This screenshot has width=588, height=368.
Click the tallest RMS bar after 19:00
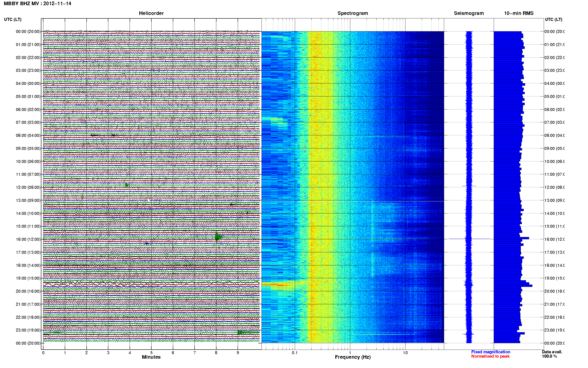tap(513, 286)
